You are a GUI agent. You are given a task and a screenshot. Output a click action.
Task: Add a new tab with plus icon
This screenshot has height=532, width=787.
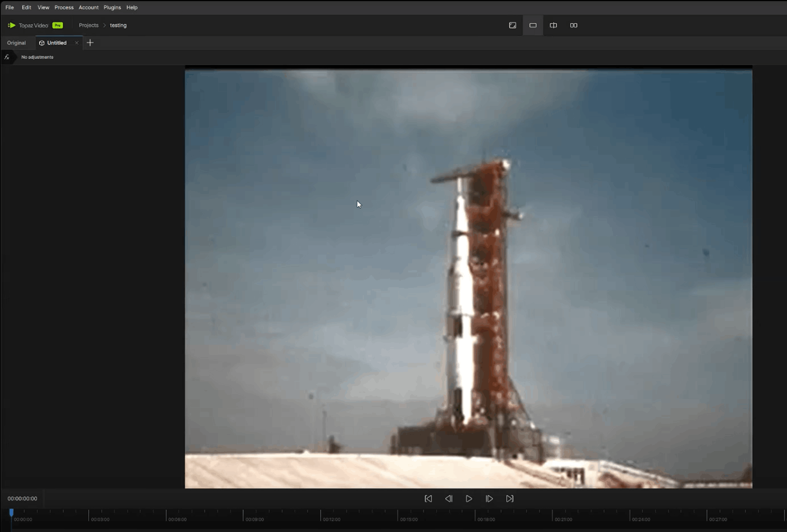(x=90, y=43)
